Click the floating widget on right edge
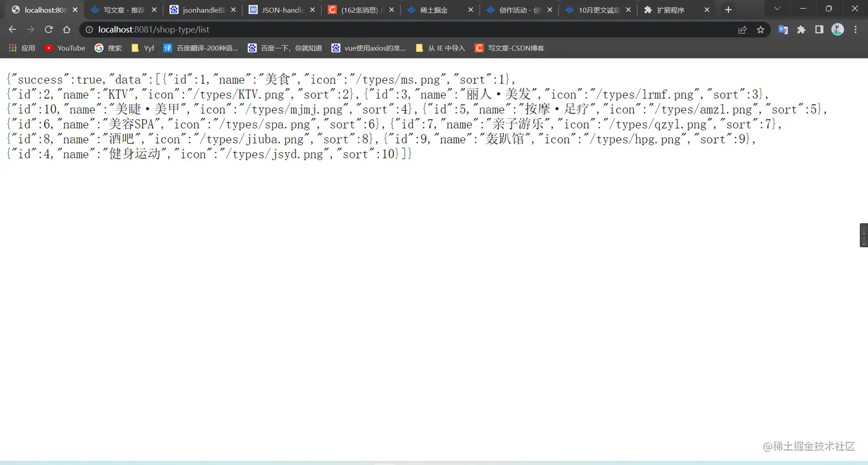Image resolution: width=868 pixels, height=465 pixels. [863, 235]
